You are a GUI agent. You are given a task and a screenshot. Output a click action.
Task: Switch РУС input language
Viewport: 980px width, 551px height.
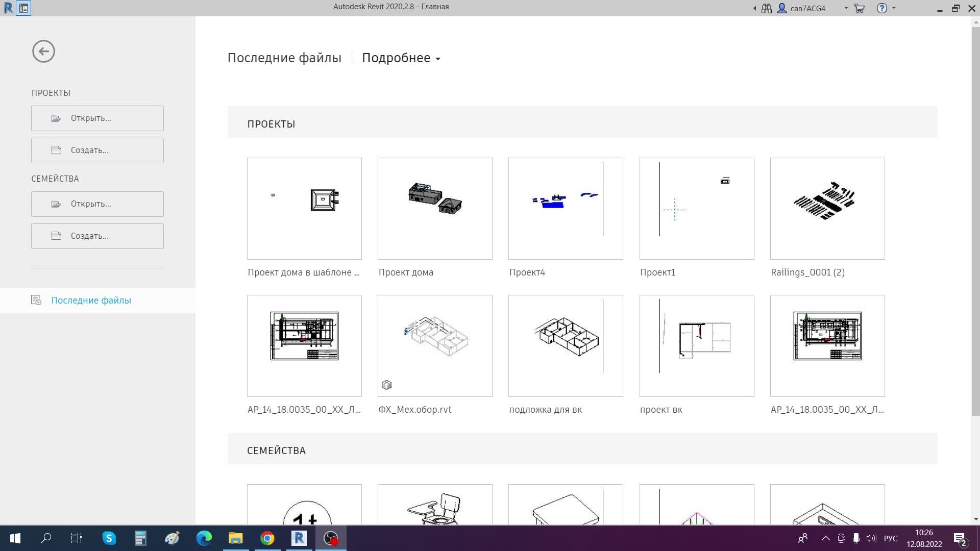point(891,538)
